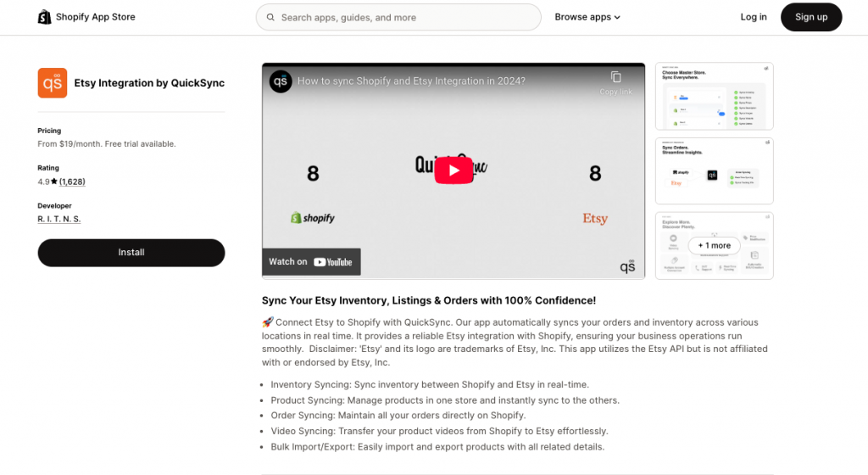Select the Video Syncing bullet text
The height and width of the screenshot is (475, 868).
[x=440, y=431]
